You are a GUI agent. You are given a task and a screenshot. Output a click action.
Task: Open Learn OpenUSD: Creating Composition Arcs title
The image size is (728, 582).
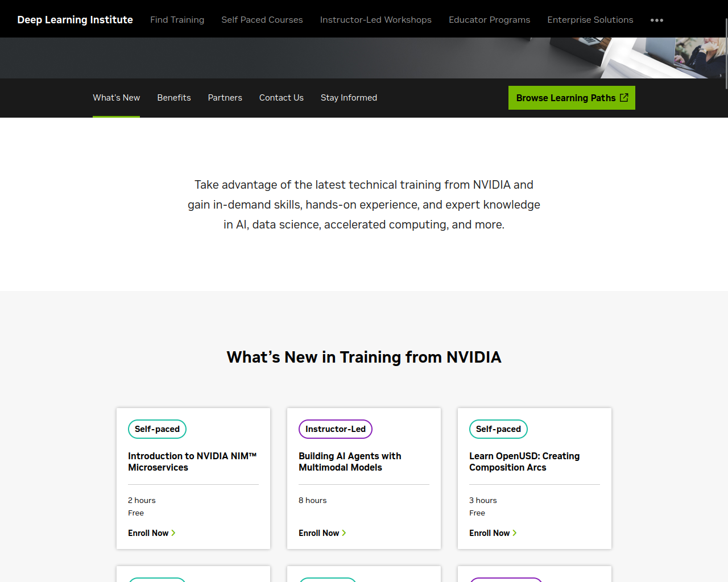[x=524, y=462]
